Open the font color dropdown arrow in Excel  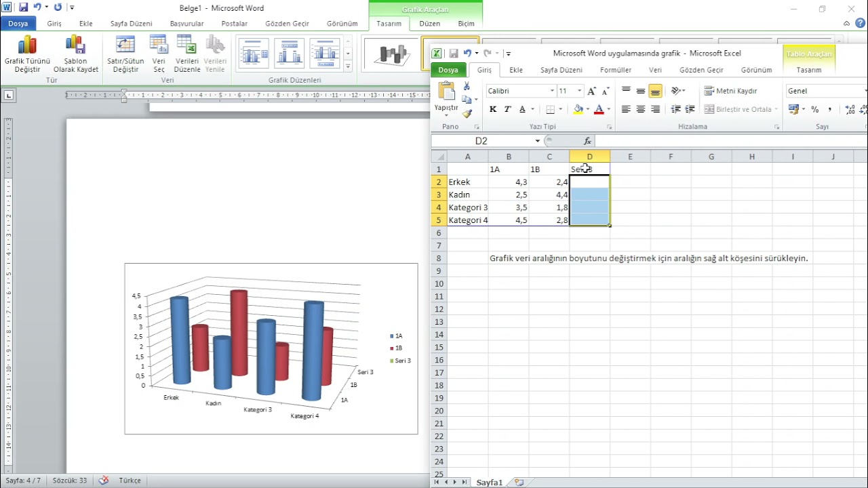pos(608,109)
